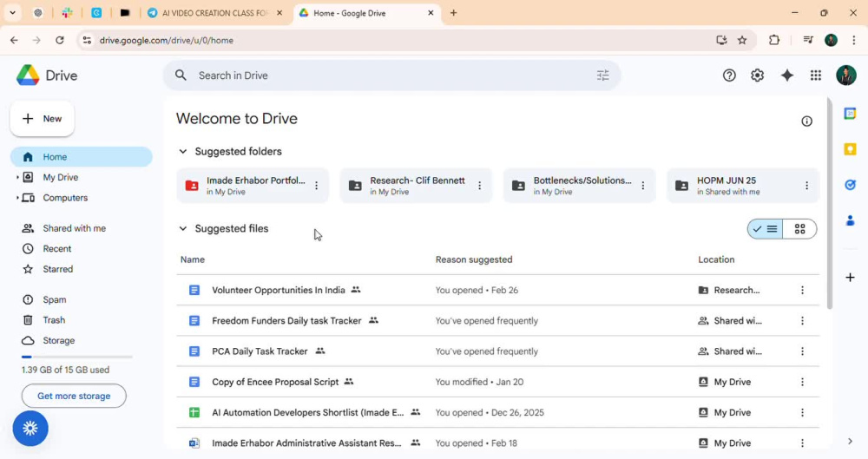Screen dimensions: 868x459
Task: Switch to list layout view
Action: 765,229
